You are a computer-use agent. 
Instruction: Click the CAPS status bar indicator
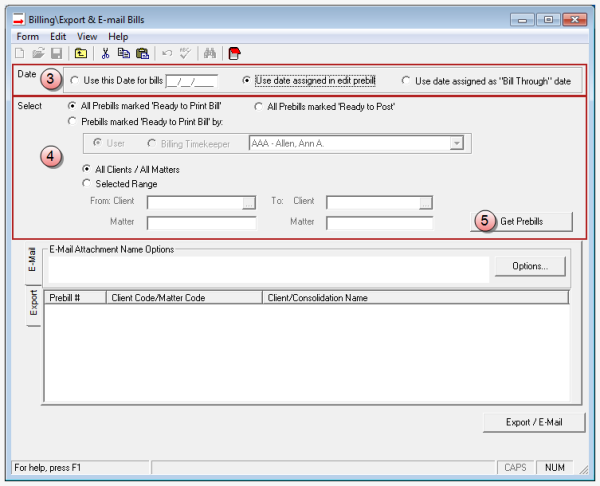click(515, 468)
